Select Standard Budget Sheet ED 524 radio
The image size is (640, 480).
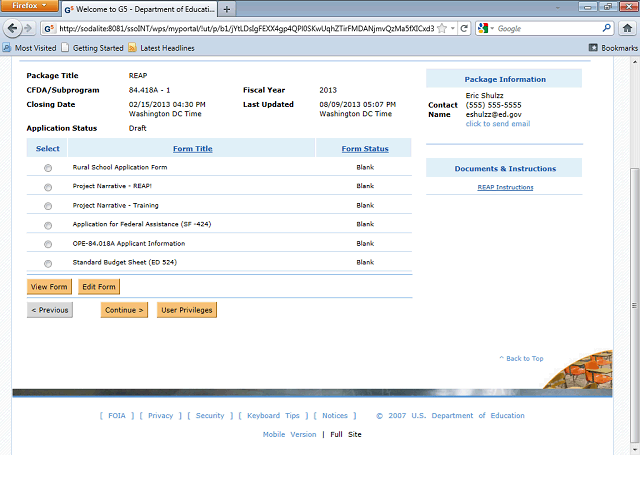[48, 263]
